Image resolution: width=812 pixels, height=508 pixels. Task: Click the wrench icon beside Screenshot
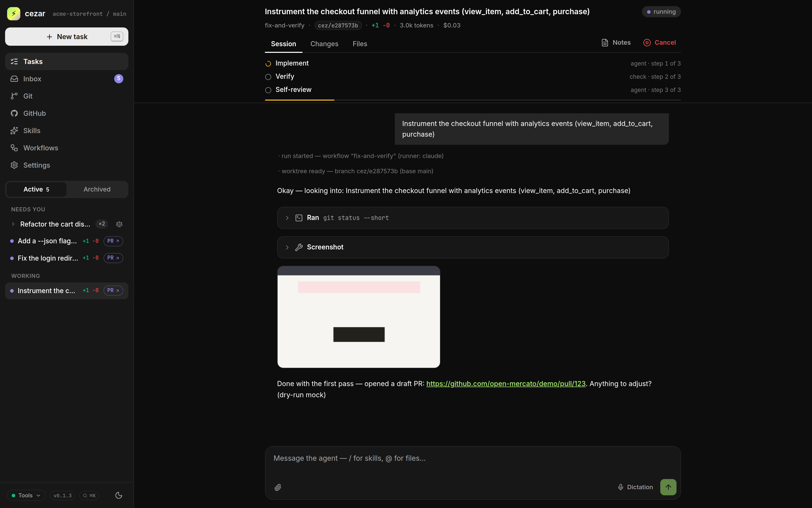299,247
